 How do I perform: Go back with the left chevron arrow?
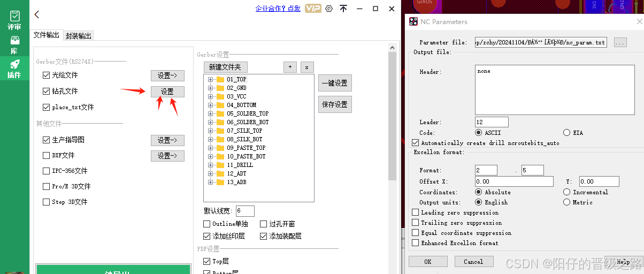pyautogui.click(x=36, y=14)
